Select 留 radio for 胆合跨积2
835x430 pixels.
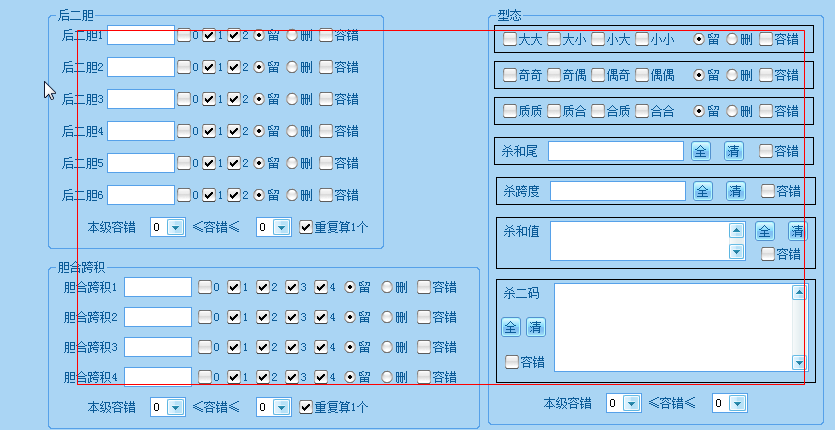(x=350, y=318)
